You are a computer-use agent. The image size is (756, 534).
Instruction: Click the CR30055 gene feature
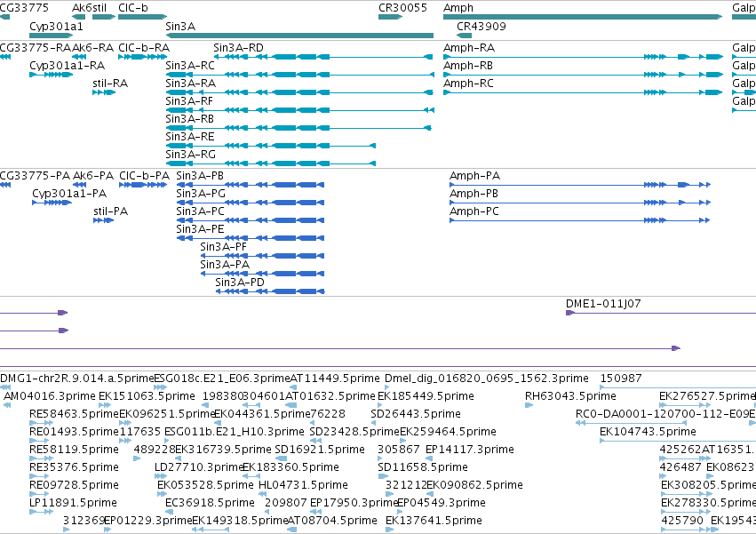point(390,17)
